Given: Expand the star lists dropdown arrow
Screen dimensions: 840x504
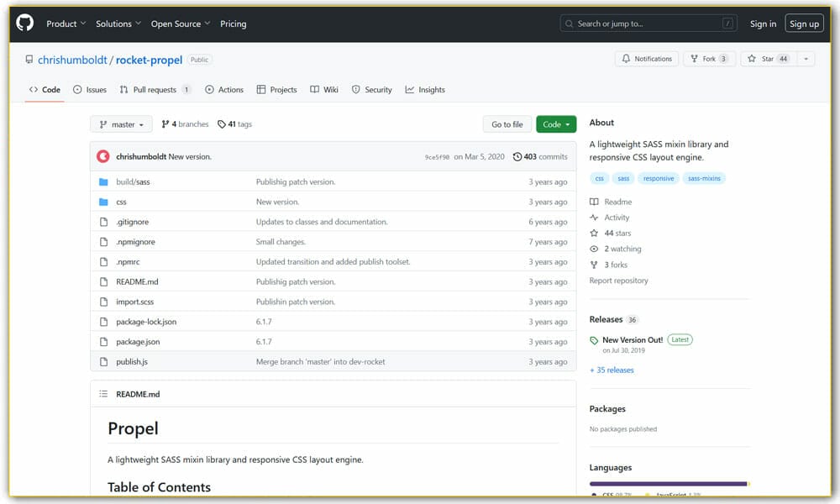Looking at the screenshot, I should pyautogui.click(x=806, y=59).
